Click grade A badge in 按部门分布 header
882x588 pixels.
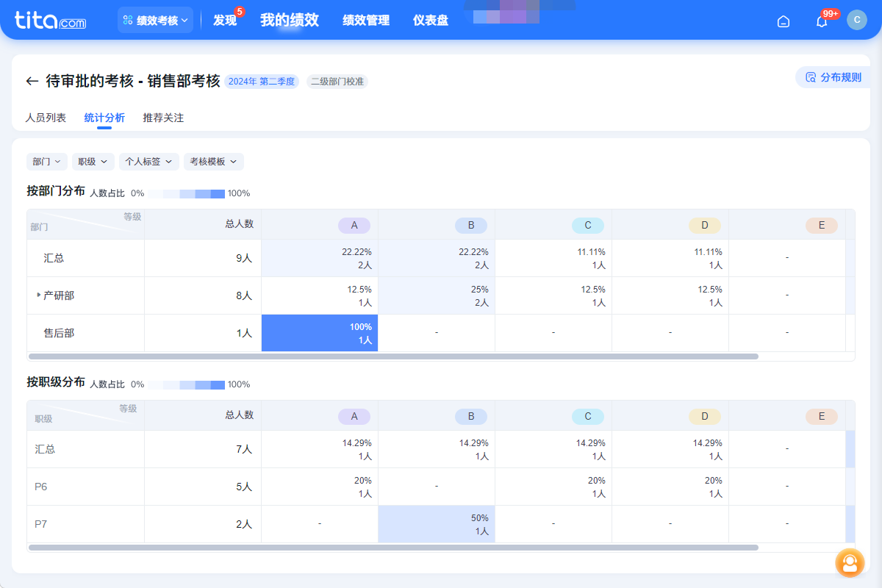(x=354, y=226)
